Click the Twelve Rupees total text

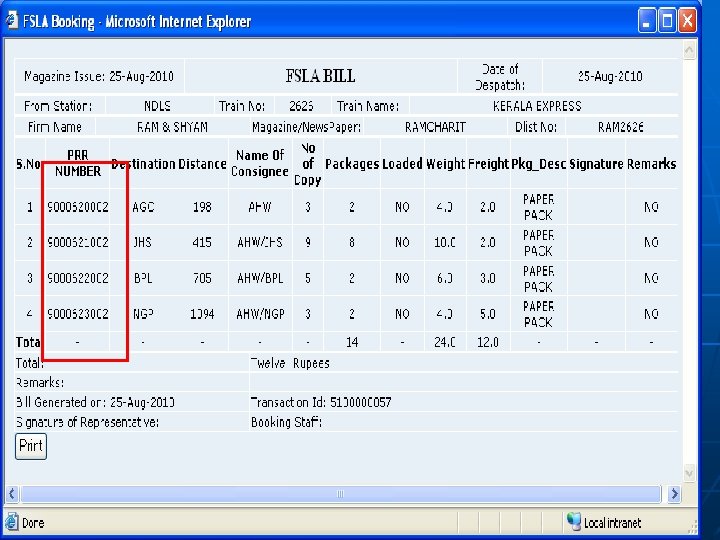(x=290, y=363)
